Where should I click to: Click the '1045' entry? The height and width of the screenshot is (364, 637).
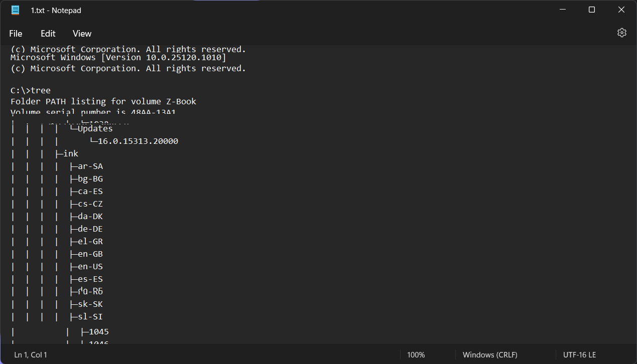coord(99,332)
